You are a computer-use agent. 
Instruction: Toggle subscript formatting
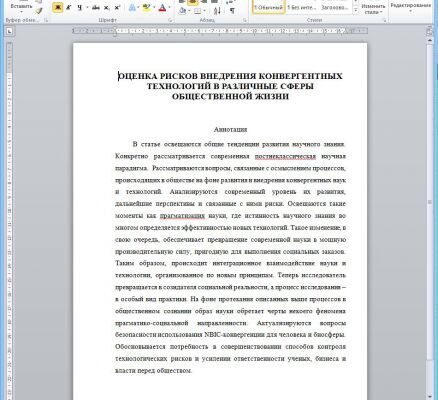(x=106, y=8)
